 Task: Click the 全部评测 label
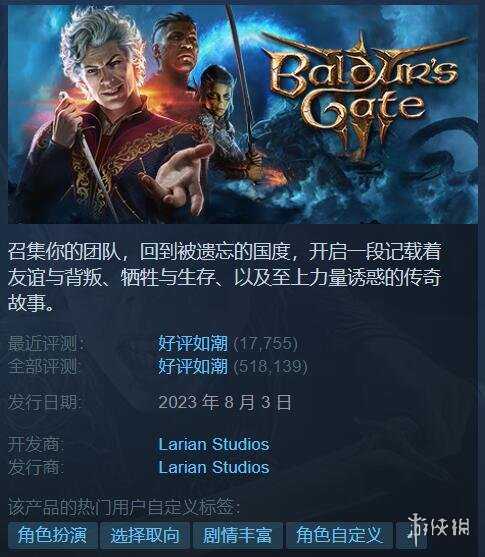[x=44, y=366]
